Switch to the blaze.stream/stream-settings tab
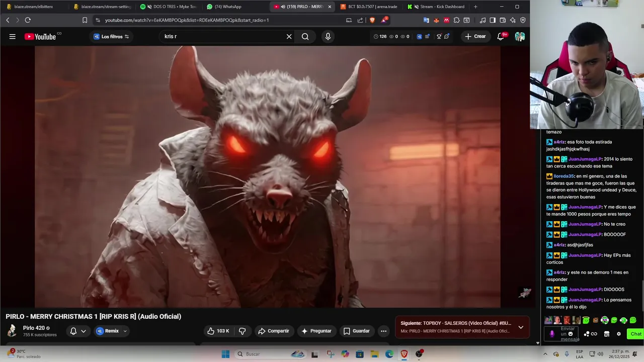Viewport: 644px width, 362px height. pos(102,7)
